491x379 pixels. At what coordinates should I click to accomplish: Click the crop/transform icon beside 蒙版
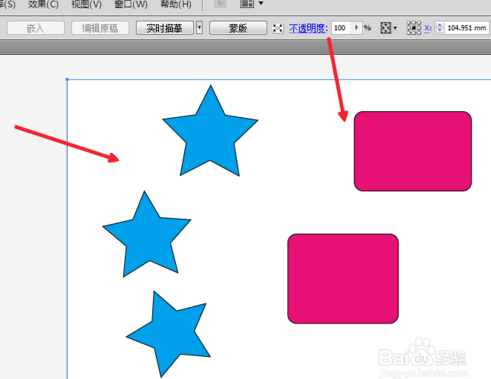coord(278,28)
